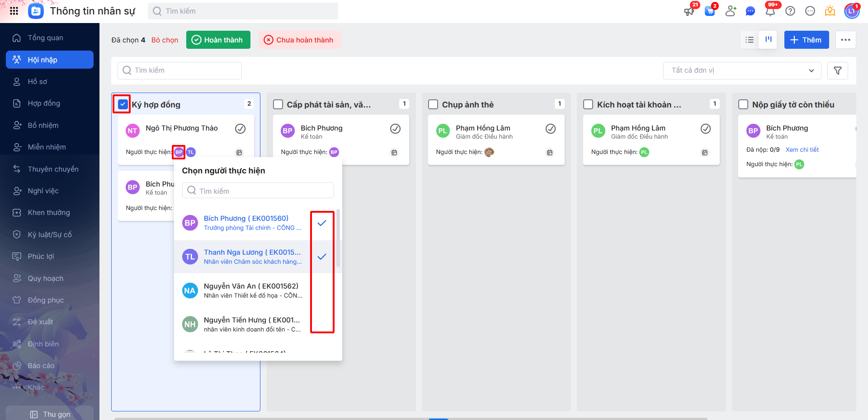868x420 pixels.
Task: Uncheck the Ký hợp đồng column checkbox
Action: coord(123,104)
